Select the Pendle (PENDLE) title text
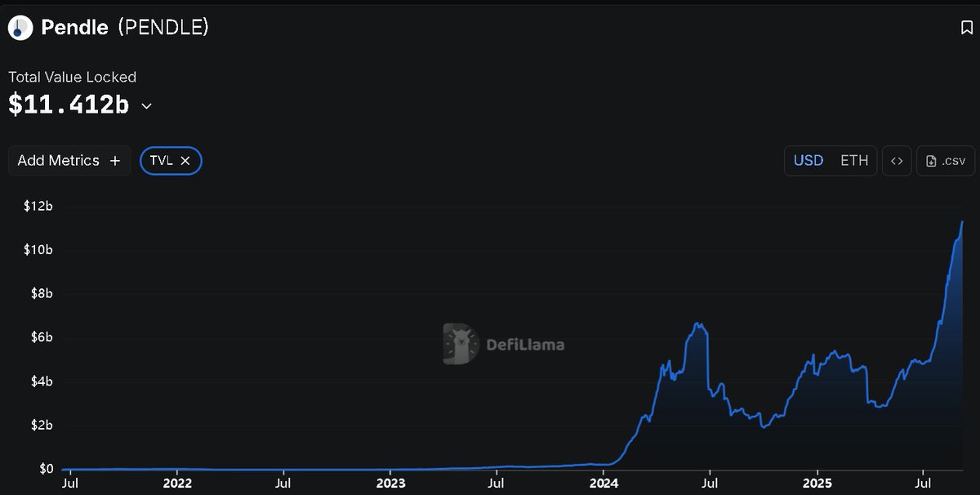The image size is (980, 495). click(x=125, y=27)
